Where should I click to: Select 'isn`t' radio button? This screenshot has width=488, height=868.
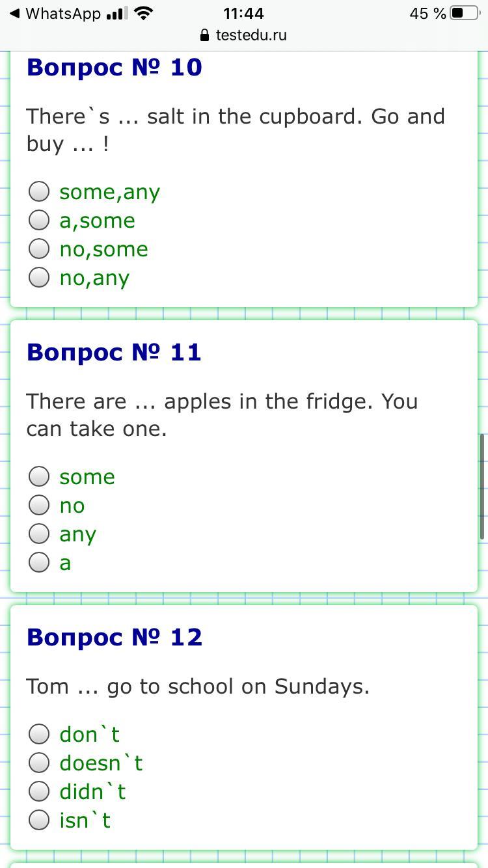(39, 820)
